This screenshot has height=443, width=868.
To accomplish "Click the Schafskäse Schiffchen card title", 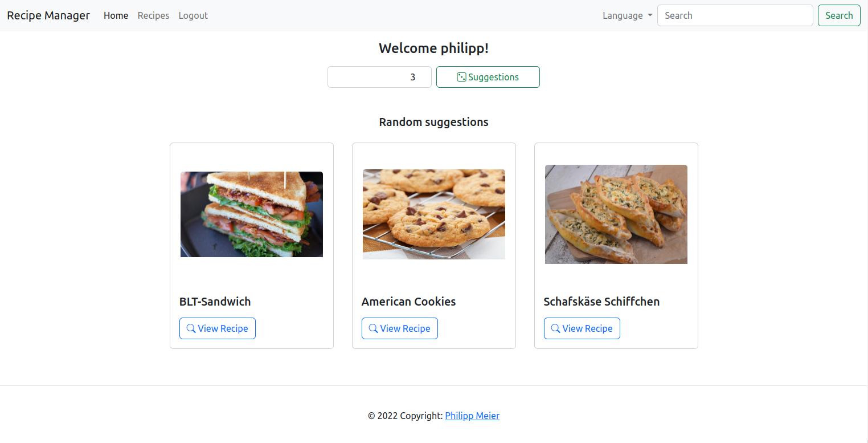I will (601, 302).
